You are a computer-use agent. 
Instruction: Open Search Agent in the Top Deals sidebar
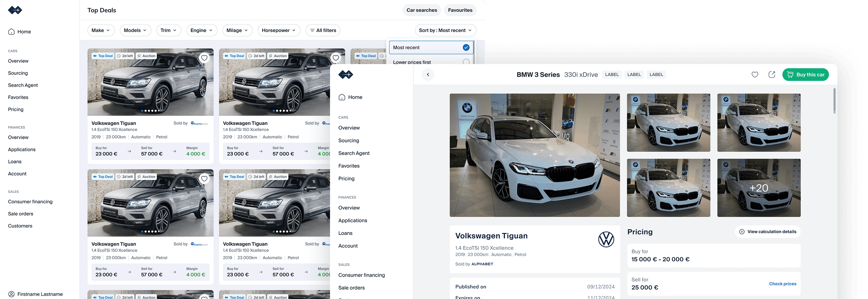click(x=23, y=85)
